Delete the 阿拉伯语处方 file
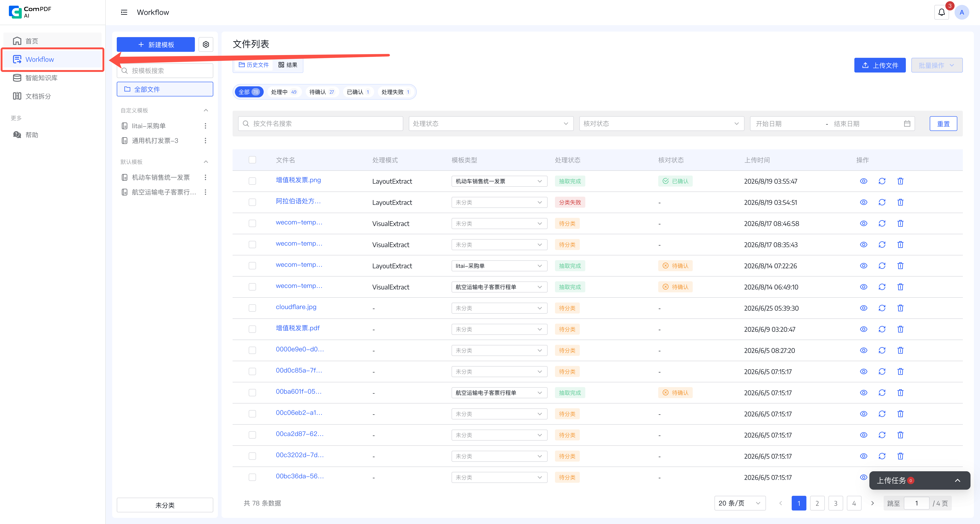The width and height of the screenshot is (980, 524). (x=900, y=203)
